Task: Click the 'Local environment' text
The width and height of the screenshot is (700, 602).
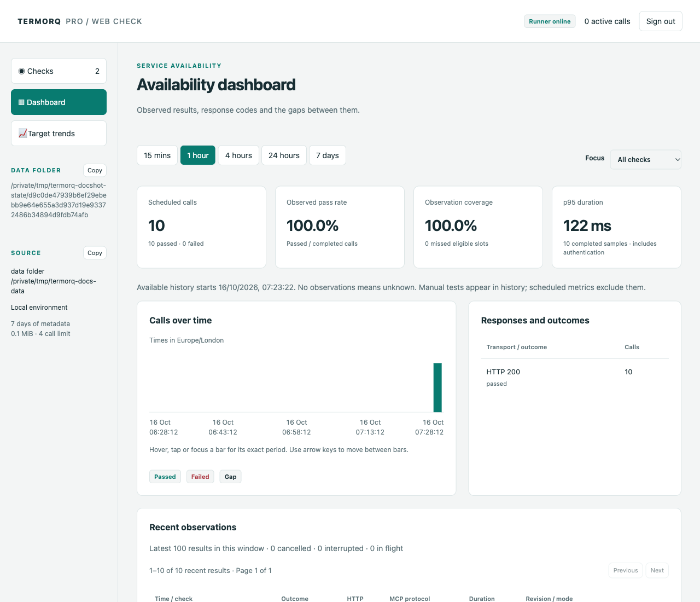Action: click(39, 308)
